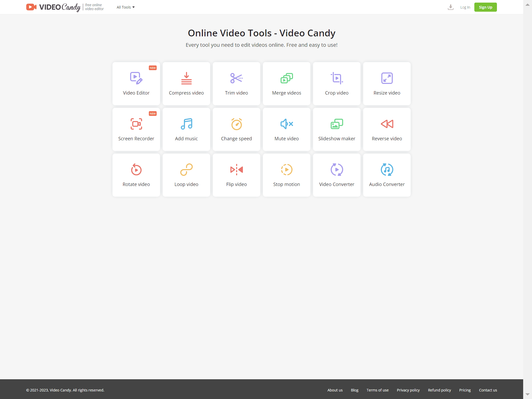Open the Change speed stopwatch icon

[x=236, y=124]
